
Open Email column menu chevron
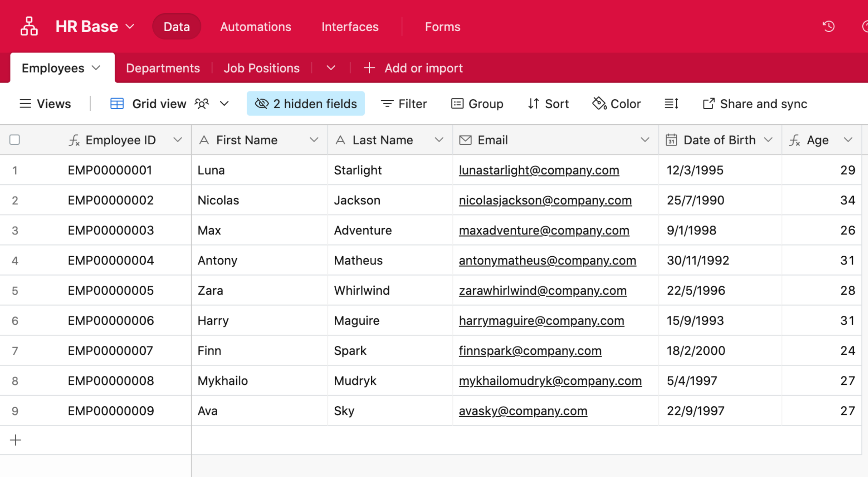click(x=645, y=140)
